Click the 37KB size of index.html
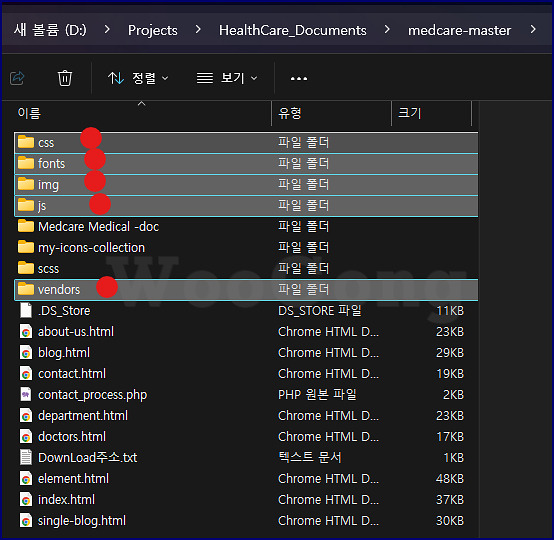 (450, 499)
